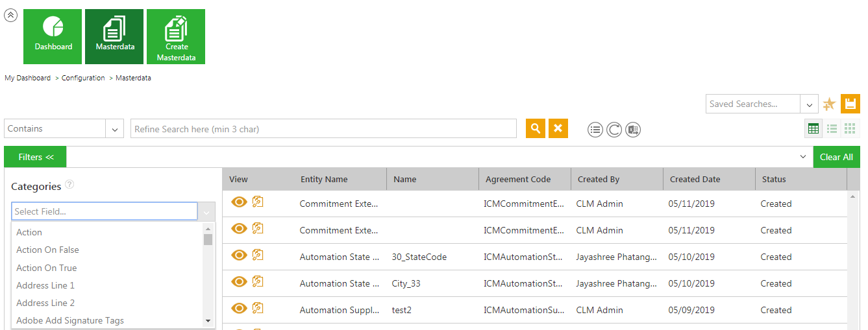Open the Masterdata tab tile
This screenshot has width=868, height=330.
pyautogui.click(x=115, y=36)
